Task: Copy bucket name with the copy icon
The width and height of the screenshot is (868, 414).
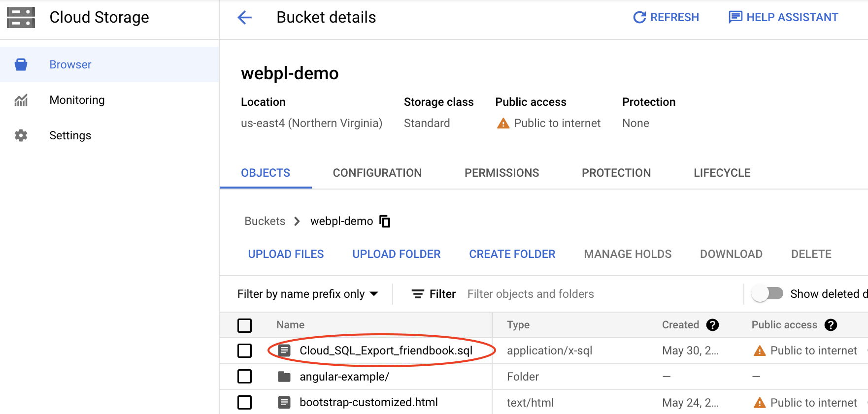Action: point(385,222)
